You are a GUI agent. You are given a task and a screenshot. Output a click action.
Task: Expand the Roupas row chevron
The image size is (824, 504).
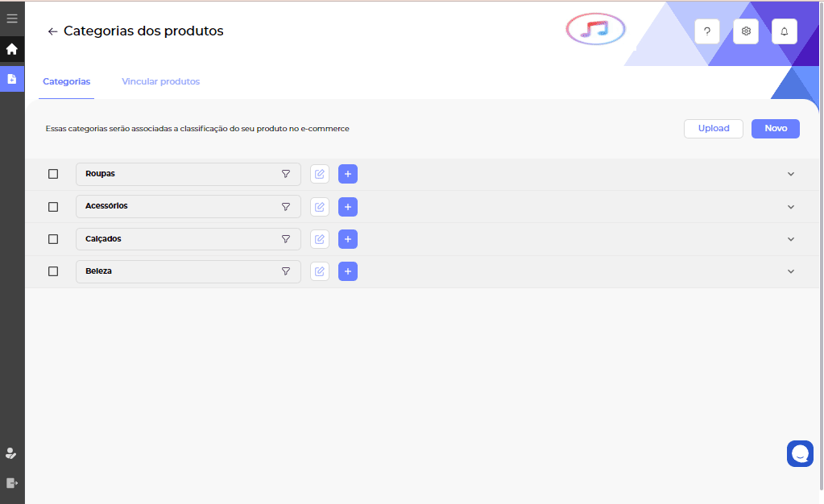(x=790, y=174)
